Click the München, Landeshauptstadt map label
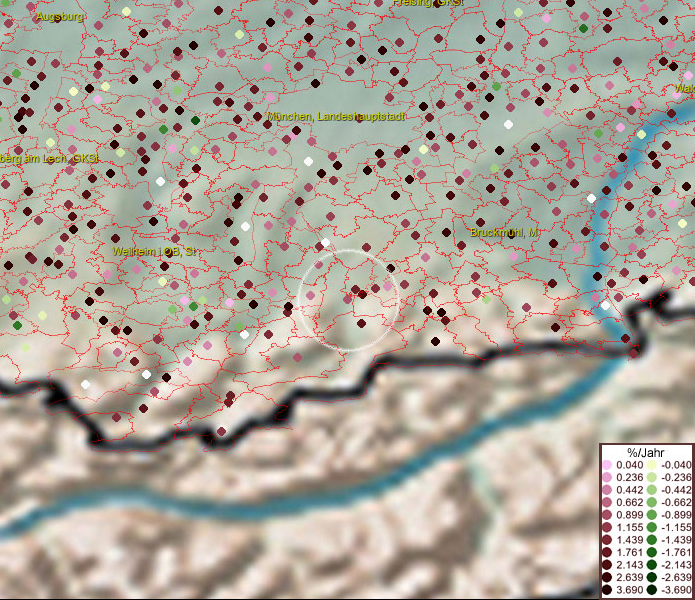 [x=337, y=117]
